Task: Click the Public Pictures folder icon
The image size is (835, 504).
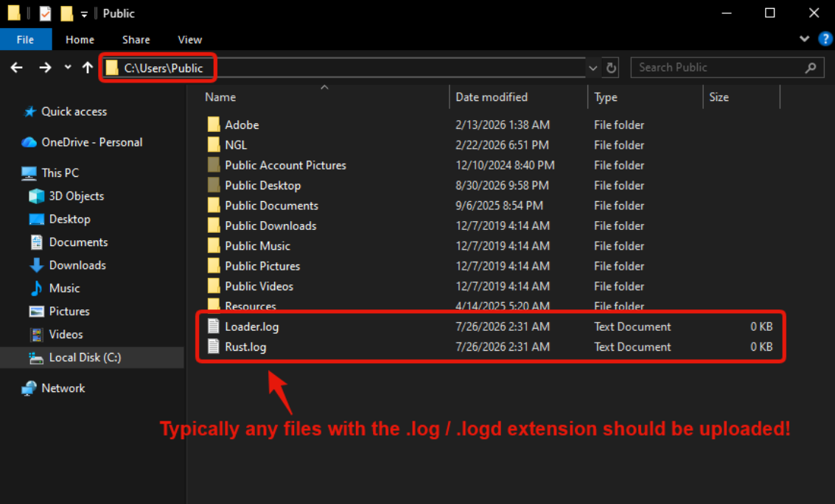Action: coord(214,266)
